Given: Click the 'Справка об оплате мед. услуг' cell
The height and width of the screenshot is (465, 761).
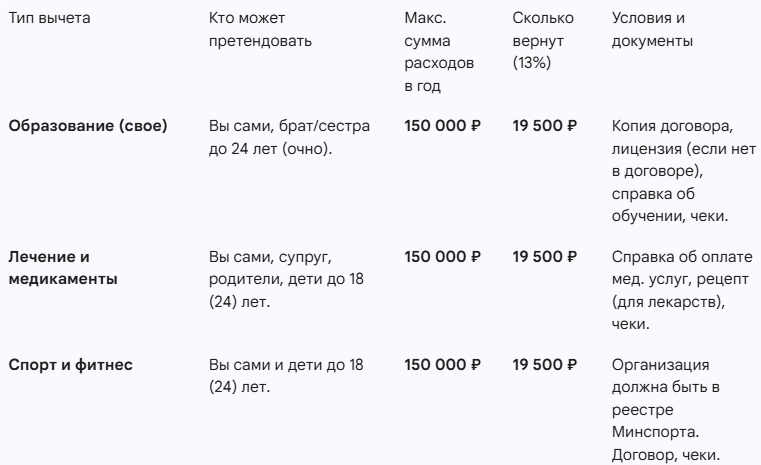Looking at the screenshot, I should (x=682, y=290).
